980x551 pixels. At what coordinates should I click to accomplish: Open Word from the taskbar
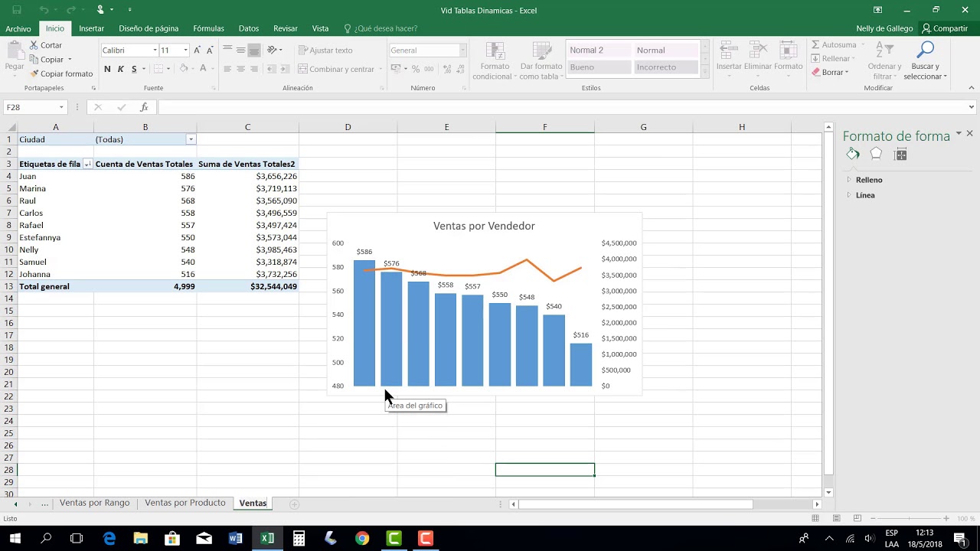point(235,538)
